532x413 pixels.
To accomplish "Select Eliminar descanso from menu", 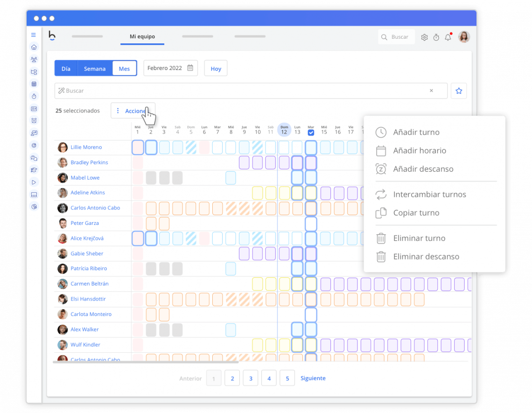I will pyautogui.click(x=426, y=257).
